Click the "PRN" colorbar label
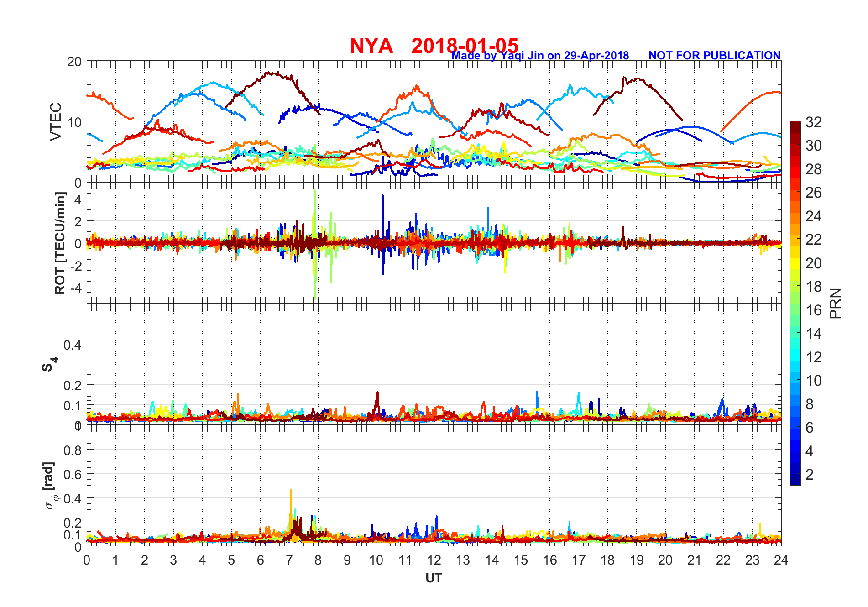Viewport: 868px width, 607px height. 835,303
